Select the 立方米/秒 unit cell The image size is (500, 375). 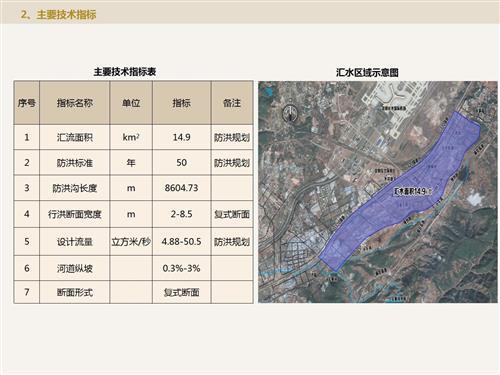coord(131,242)
